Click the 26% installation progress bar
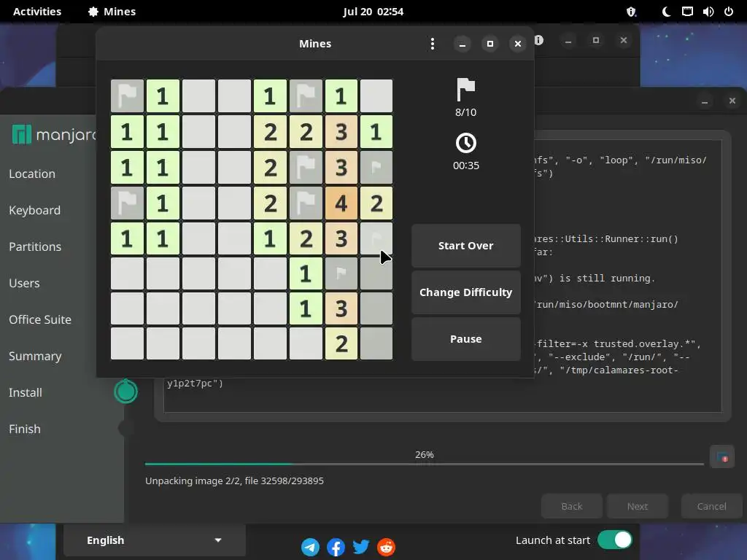This screenshot has width=747, height=560. 425,463
